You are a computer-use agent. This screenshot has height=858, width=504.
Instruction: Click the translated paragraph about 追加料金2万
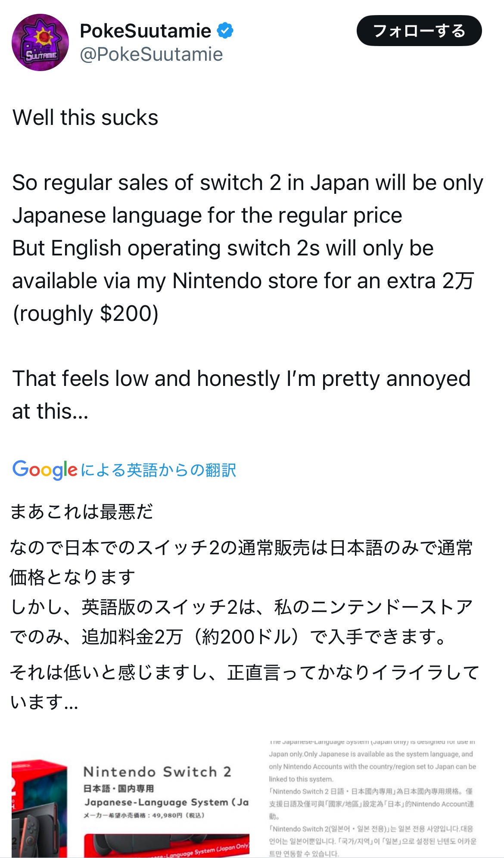pyautogui.click(x=241, y=622)
